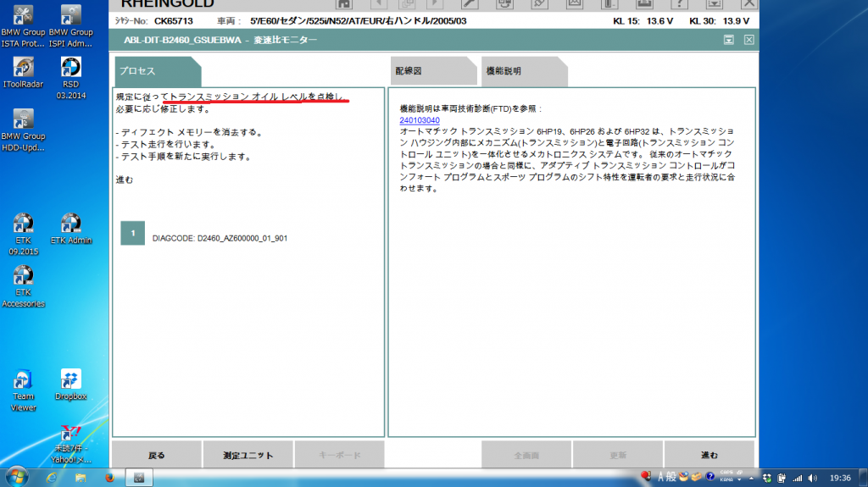
Task: Click the KL 15: 13.6 V reading
Action: [643, 21]
